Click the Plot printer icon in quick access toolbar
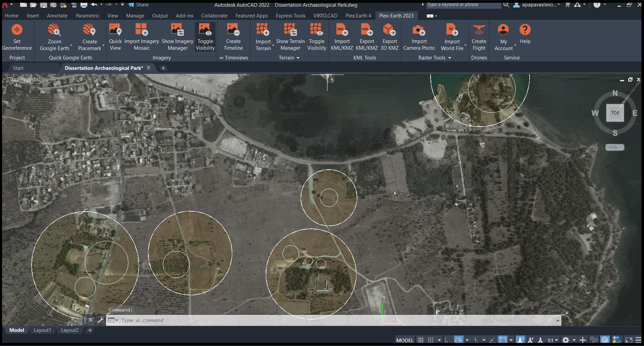The image size is (644, 346). click(x=84, y=5)
